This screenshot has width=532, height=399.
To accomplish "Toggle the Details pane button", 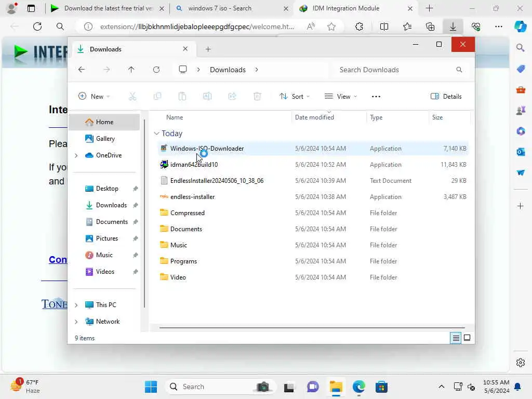I will pos(446,97).
